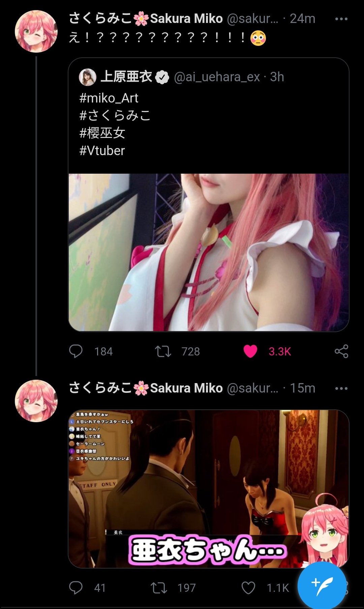This screenshot has height=609, width=364.
Task: Share the first Sakura Miko tweet
Action: (x=341, y=351)
